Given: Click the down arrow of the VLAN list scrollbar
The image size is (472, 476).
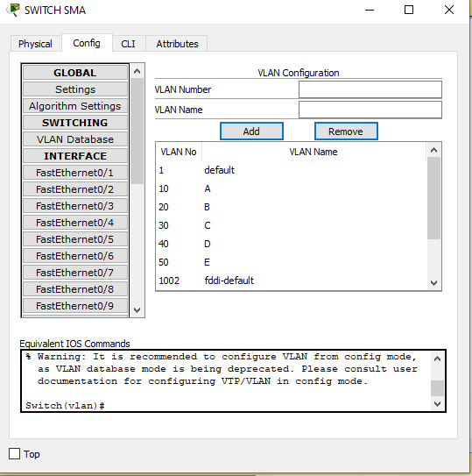Looking at the screenshot, I should (433, 283).
